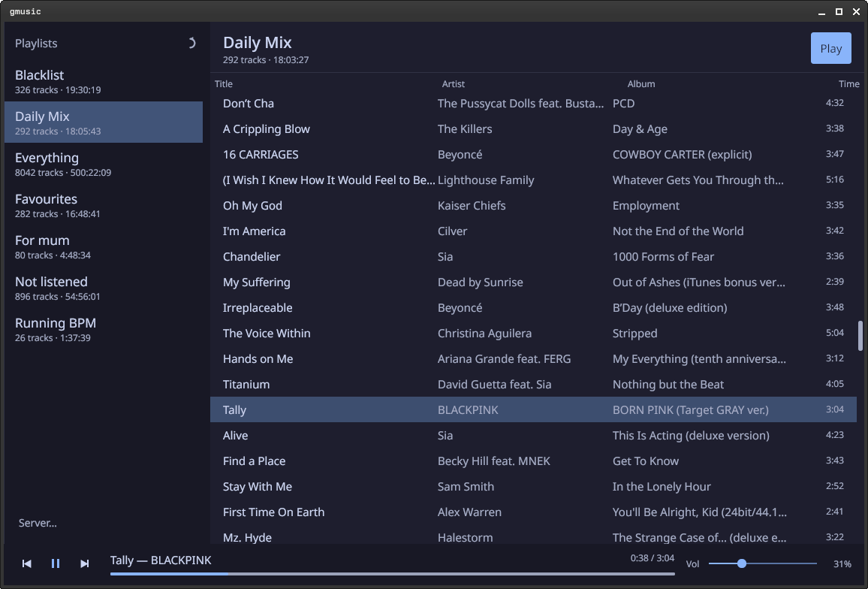Click artist The Killers

pyautogui.click(x=465, y=128)
